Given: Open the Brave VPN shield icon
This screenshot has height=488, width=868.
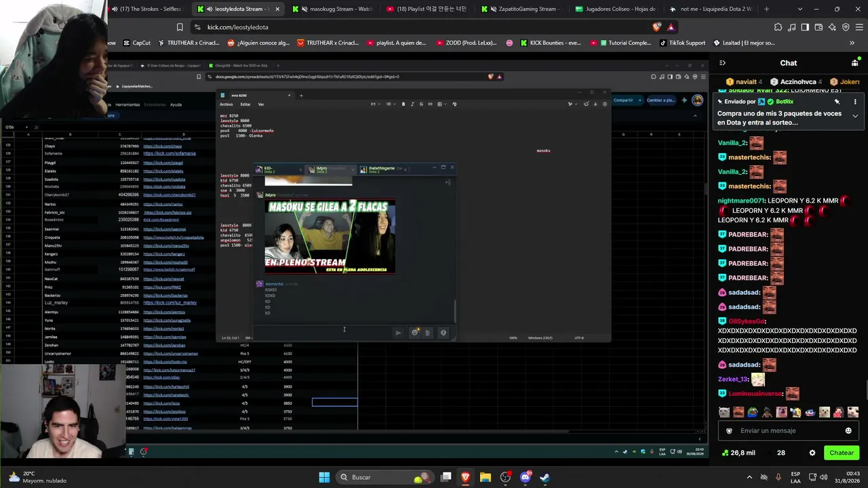Looking at the screenshot, I should point(846,27).
